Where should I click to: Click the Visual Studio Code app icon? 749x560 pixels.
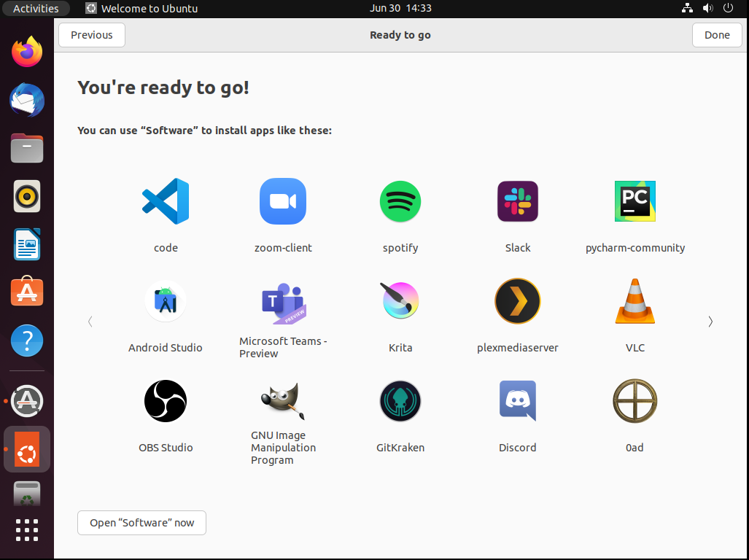tap(166, 201)
